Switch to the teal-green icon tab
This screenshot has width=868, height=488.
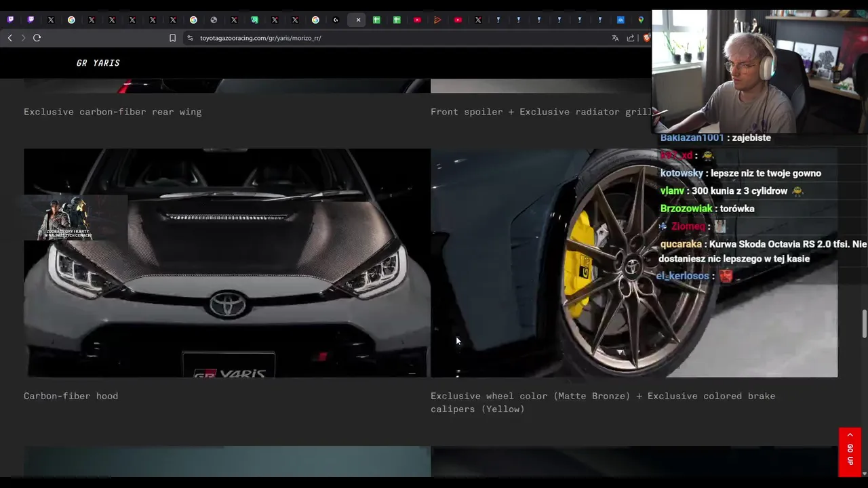pyautogui.click(x=254, y=20)
